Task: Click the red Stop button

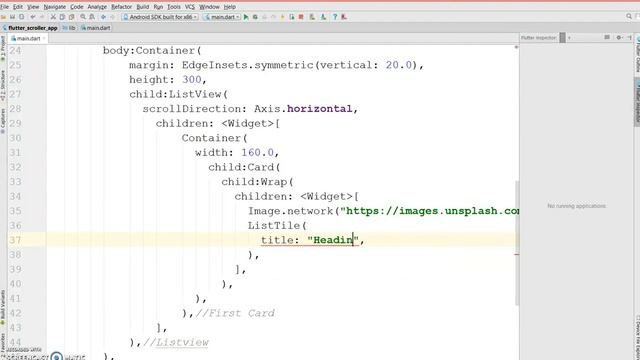Action: (x=301, y=17)
